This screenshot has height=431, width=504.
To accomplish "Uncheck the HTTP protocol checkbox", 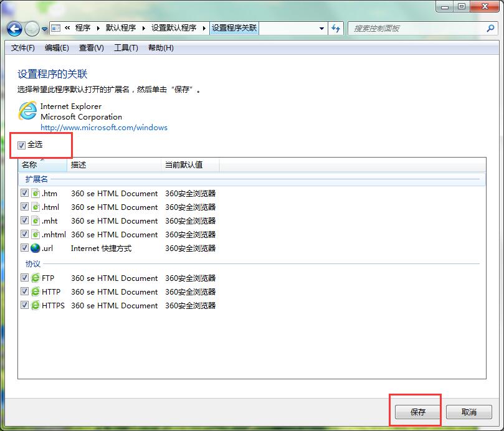I will 24,291.
